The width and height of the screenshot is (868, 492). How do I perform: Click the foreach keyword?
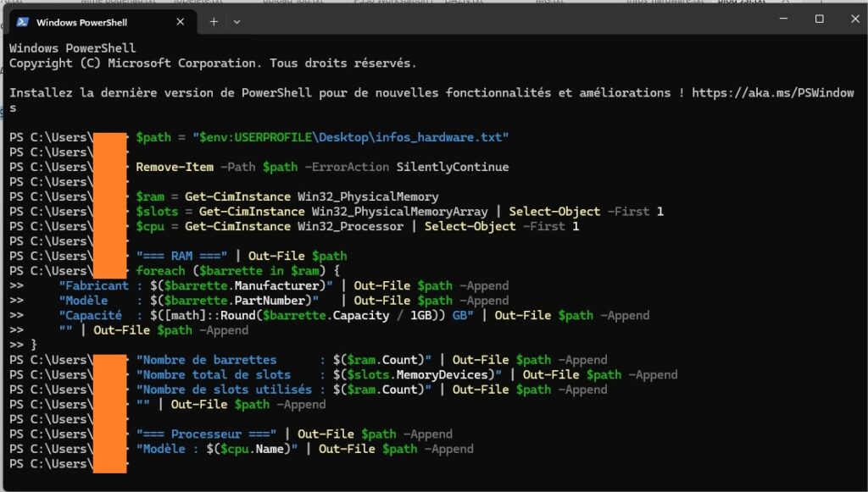click(160, 271)
